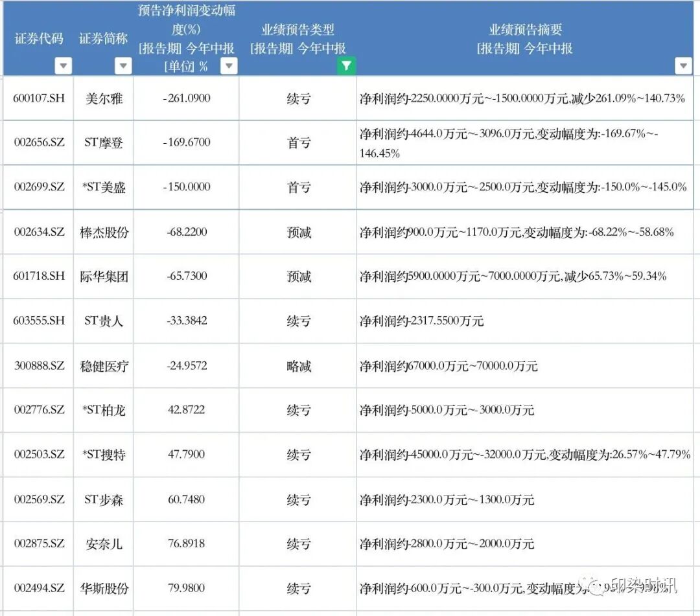Select cell 002569.SZ
The image size is (700, 616).
pos(38,499)
